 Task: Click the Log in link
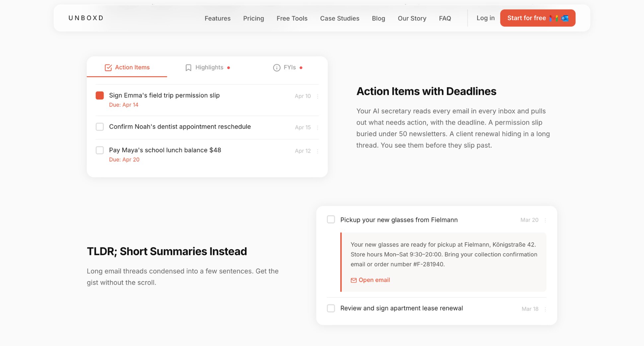(x=485, y=18)
